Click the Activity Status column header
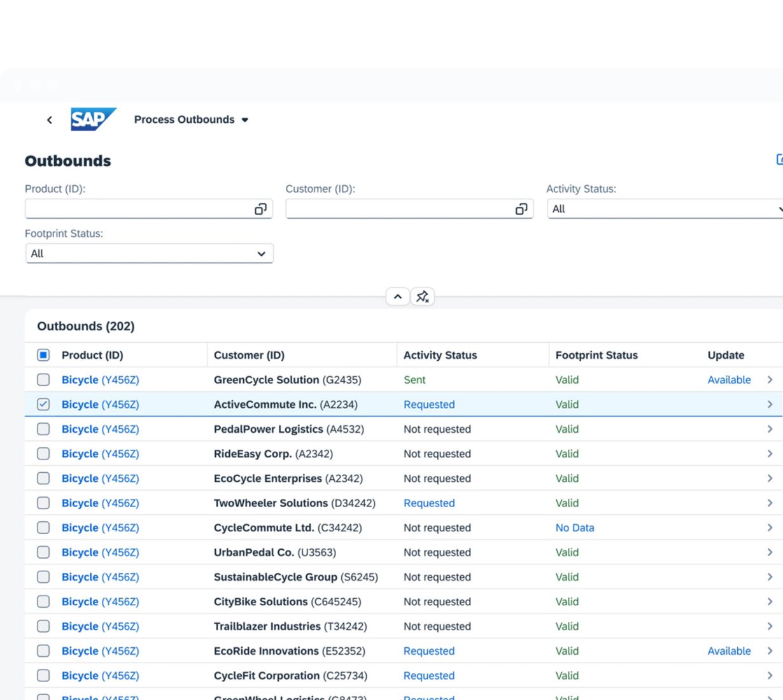The height and width of the screenshot is (700, 783). pos(440,355)
